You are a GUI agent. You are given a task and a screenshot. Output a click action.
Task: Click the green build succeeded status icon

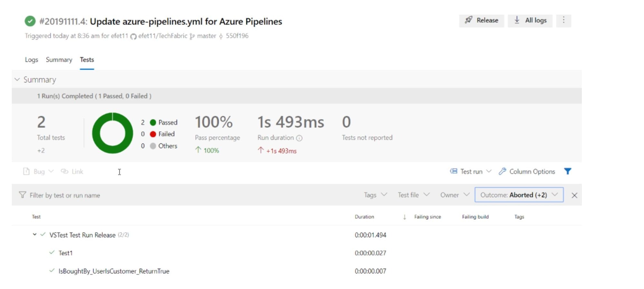[x=30, y=21]
